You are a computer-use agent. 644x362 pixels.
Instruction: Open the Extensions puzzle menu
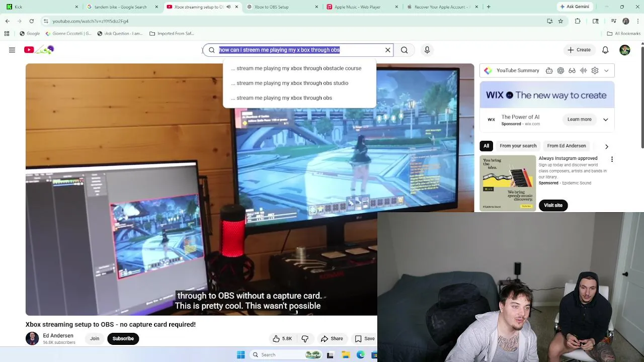point(578,21)
